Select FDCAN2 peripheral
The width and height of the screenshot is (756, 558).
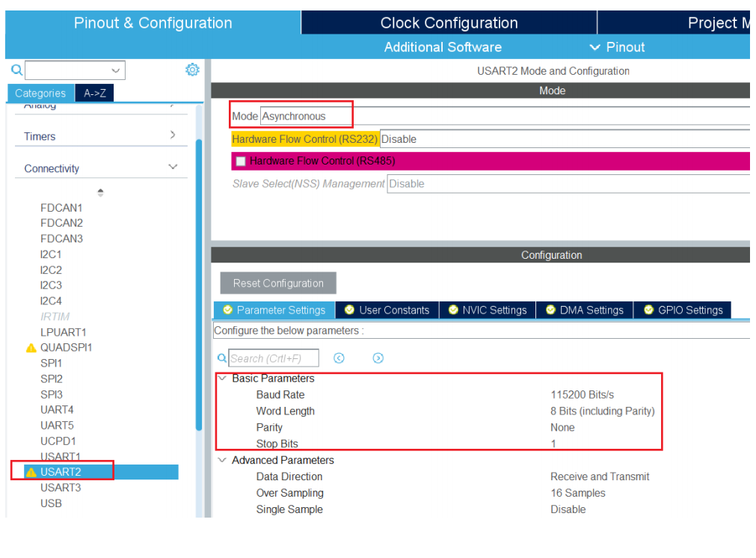pyautogui.click(x=62, y=224)
